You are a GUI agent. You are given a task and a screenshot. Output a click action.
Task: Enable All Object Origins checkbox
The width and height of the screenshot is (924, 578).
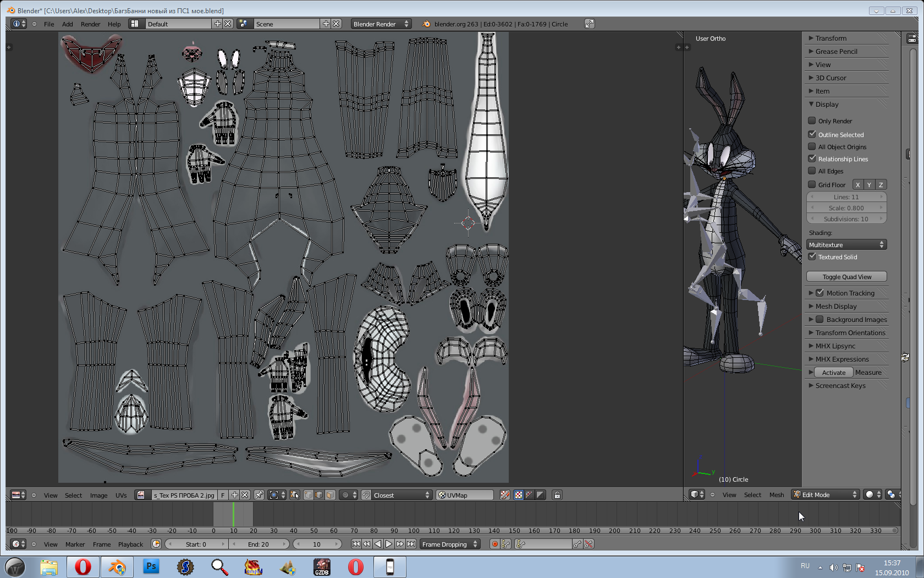[812, 146]
